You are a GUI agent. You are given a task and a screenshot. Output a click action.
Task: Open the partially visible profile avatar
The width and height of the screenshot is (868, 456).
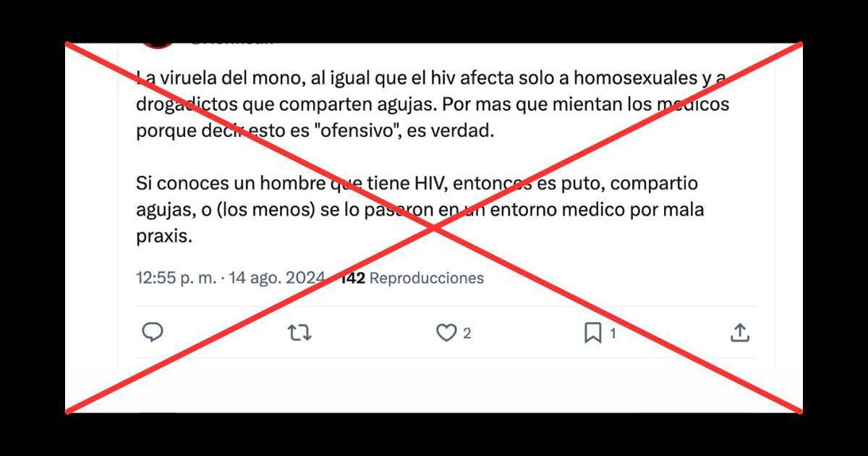[158, 43]
